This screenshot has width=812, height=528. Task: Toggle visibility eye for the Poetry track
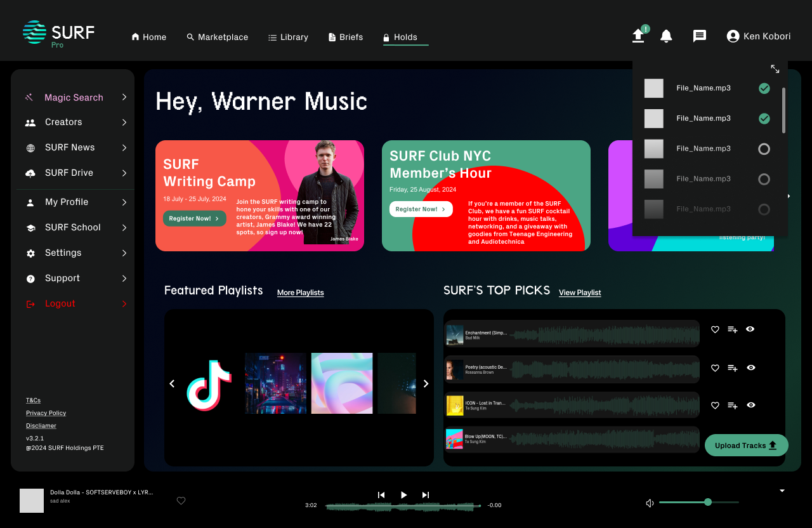point(751,367)
